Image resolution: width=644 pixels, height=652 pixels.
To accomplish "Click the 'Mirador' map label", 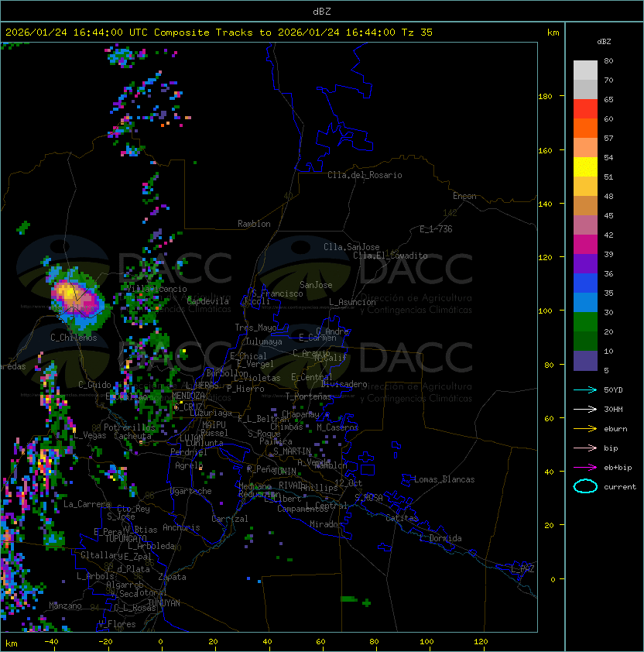I will (326, 524).
